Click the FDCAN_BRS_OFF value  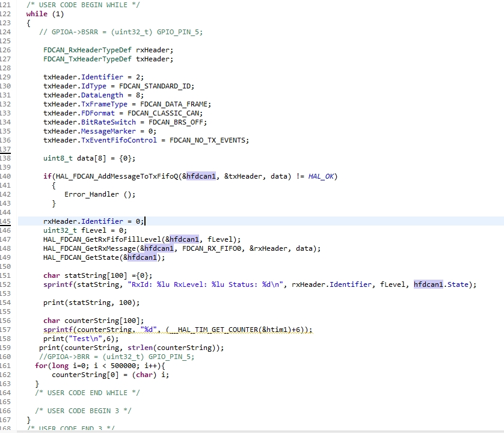click(x=177, y=122)
